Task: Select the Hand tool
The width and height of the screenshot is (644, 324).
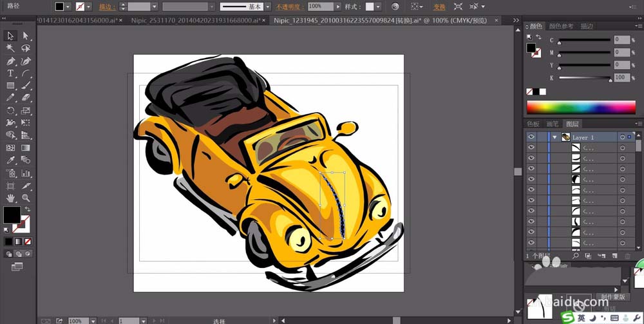Action: 11,198
